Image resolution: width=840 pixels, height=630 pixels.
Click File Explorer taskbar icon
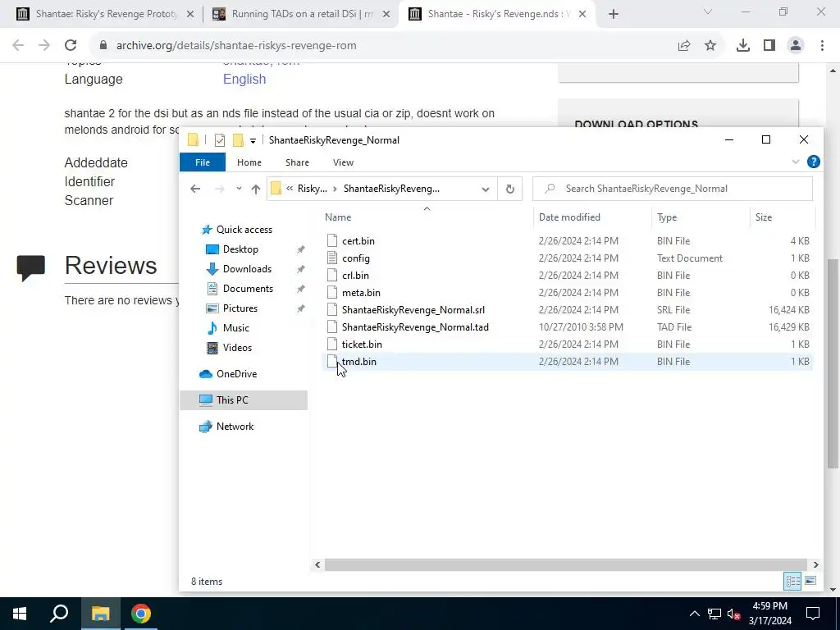[x=100, y=614]
